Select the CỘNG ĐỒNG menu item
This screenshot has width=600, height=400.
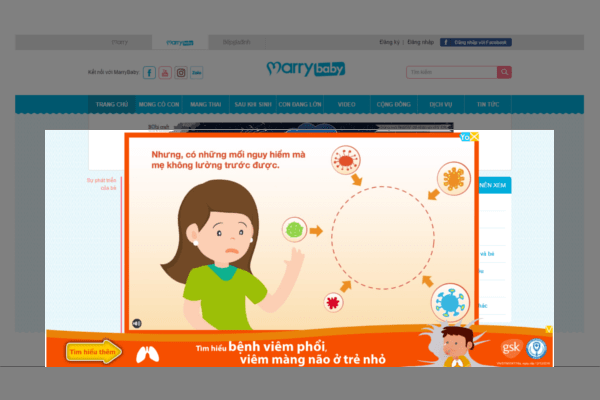click(x=393, y=104)
